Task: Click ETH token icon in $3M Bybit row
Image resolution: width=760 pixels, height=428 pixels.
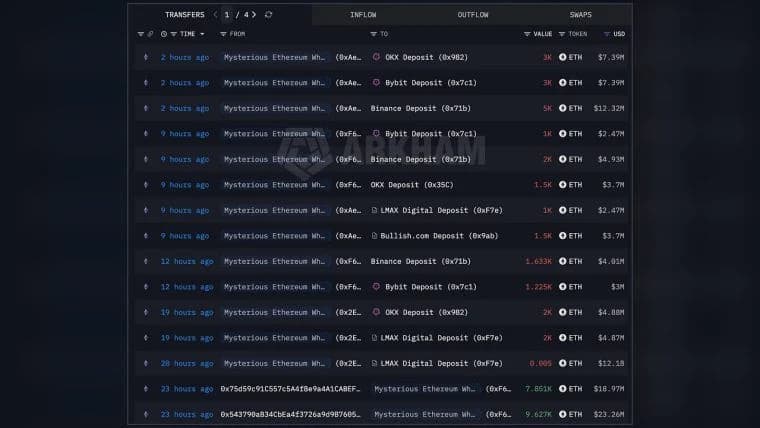Action: click(x=562, y=287)
